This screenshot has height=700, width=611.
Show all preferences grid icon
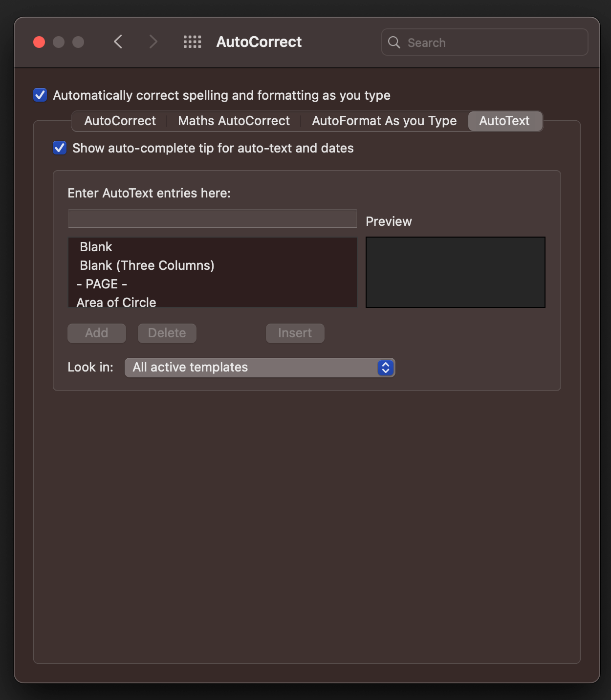192,42
